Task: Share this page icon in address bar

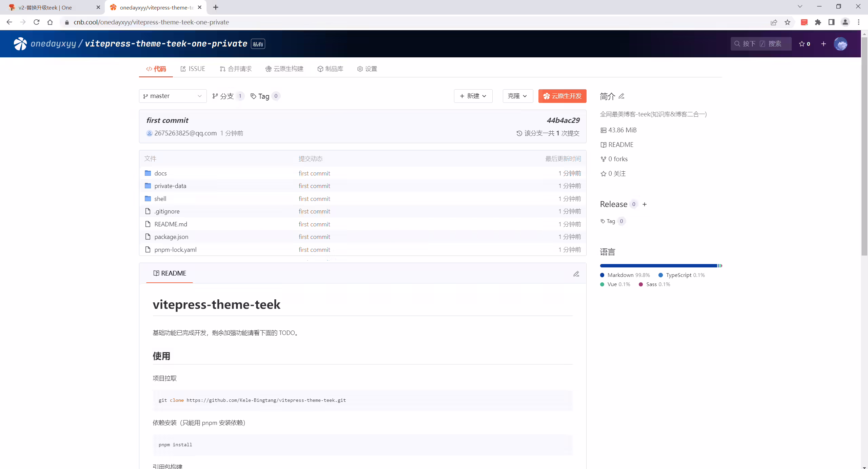Action: pos(774,22)
